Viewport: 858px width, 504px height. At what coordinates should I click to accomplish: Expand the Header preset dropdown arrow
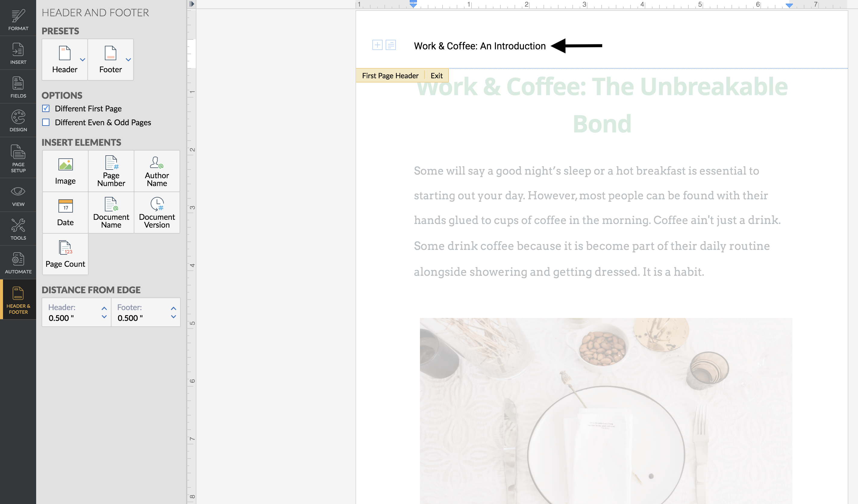click(82, 60)
